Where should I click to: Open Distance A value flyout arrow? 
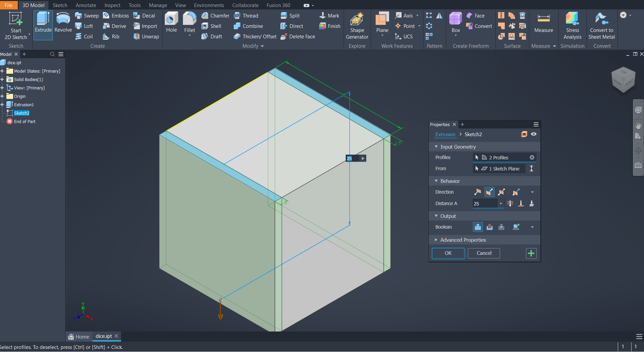click(501, 203)
